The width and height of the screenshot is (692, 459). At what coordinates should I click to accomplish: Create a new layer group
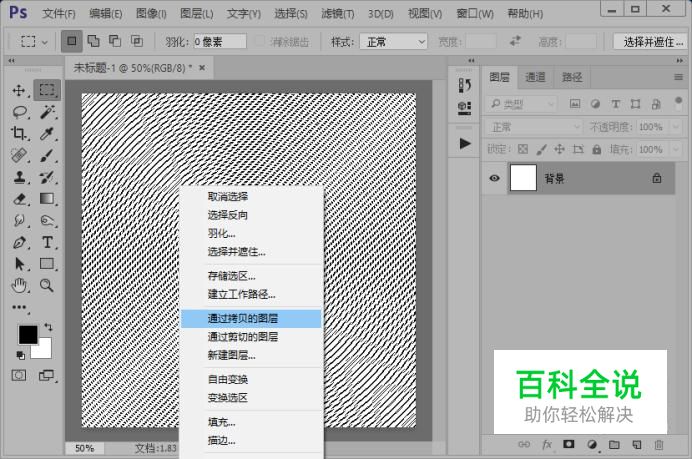[x=614, y=444]
